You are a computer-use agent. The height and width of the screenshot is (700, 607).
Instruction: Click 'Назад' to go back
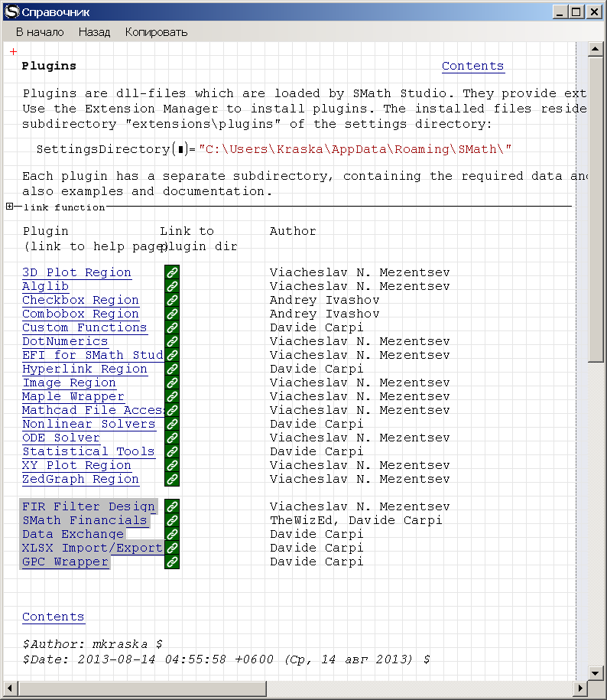(94, 32)
